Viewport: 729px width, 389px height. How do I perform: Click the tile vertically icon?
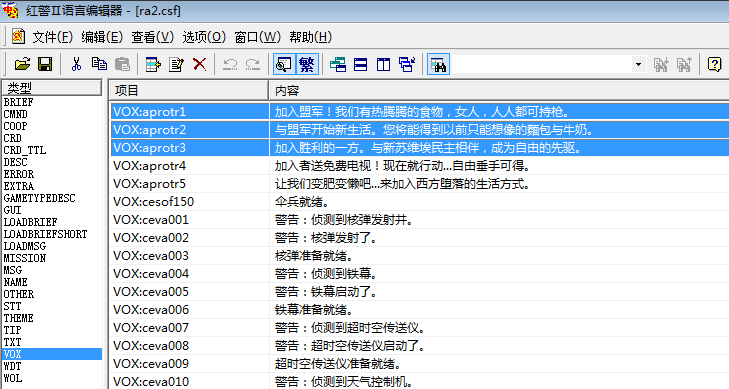pos(384,64)
